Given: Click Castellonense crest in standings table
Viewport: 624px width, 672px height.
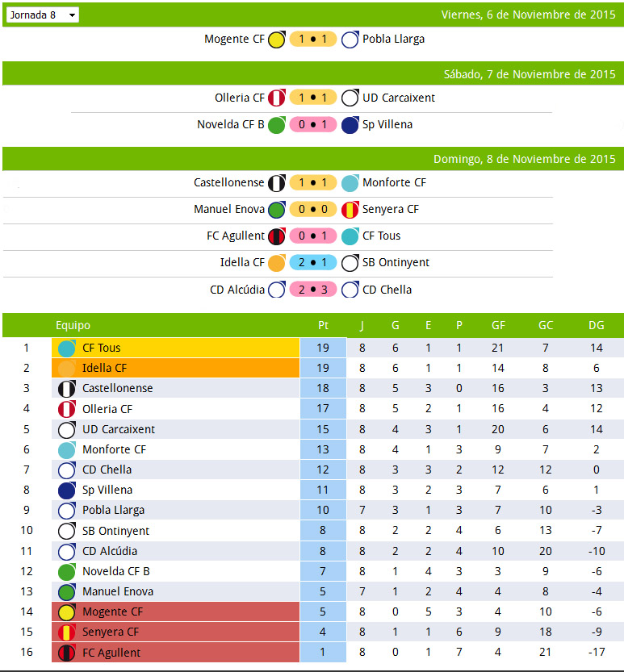Looking at the screenshot, I should [67, 389].
